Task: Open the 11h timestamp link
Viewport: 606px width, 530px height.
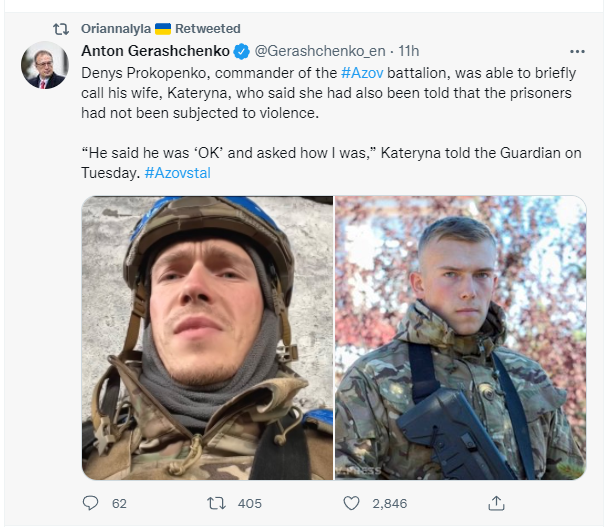Action: [x=408, y=50]
